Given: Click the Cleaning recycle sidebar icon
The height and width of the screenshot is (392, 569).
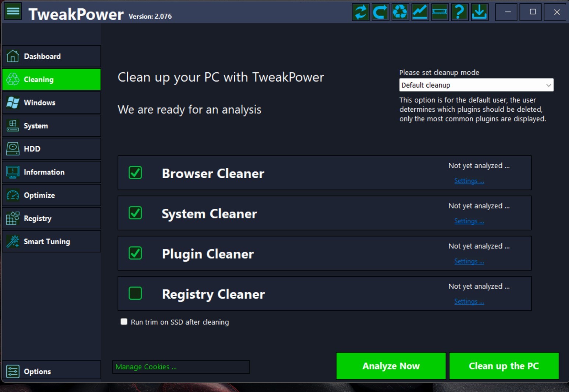Looking at the screenshot, I should (x=13, y=79).
